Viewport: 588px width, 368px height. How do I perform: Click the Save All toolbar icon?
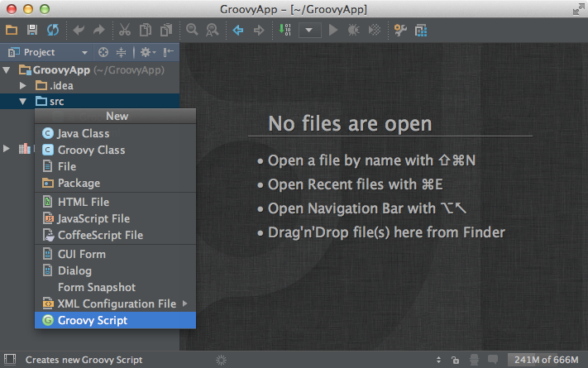pyautogui.click(x=32, y=30)
